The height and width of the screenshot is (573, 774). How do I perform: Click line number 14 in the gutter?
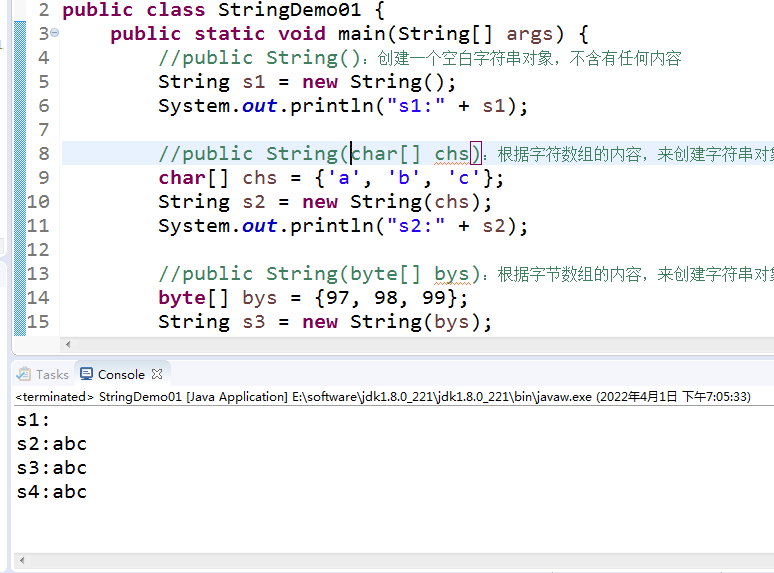pos(38,297)
